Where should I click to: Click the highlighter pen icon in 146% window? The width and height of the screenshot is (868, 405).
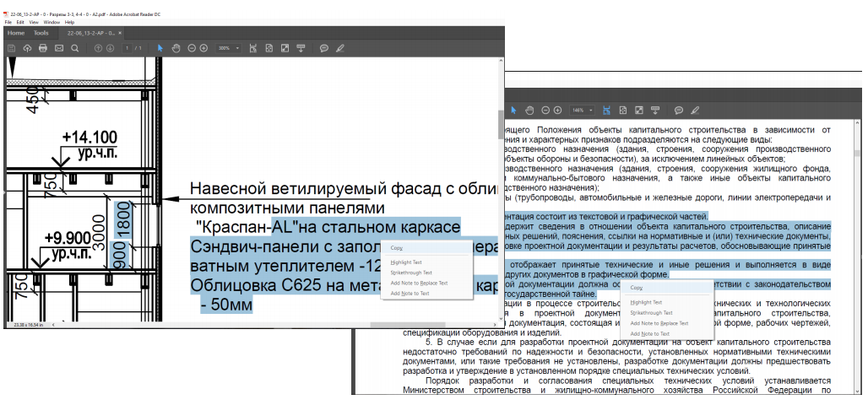pos(694,110)
